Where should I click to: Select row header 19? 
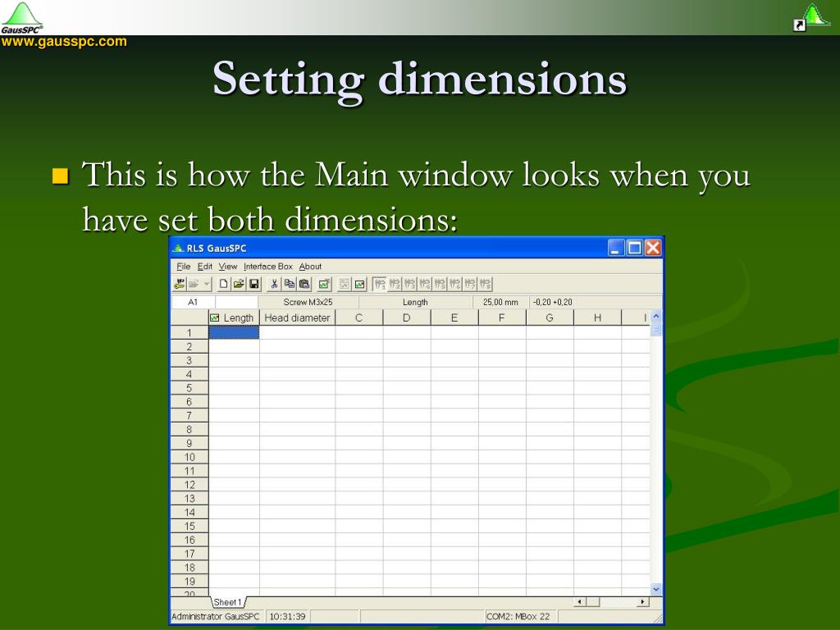tap(189, 582)
